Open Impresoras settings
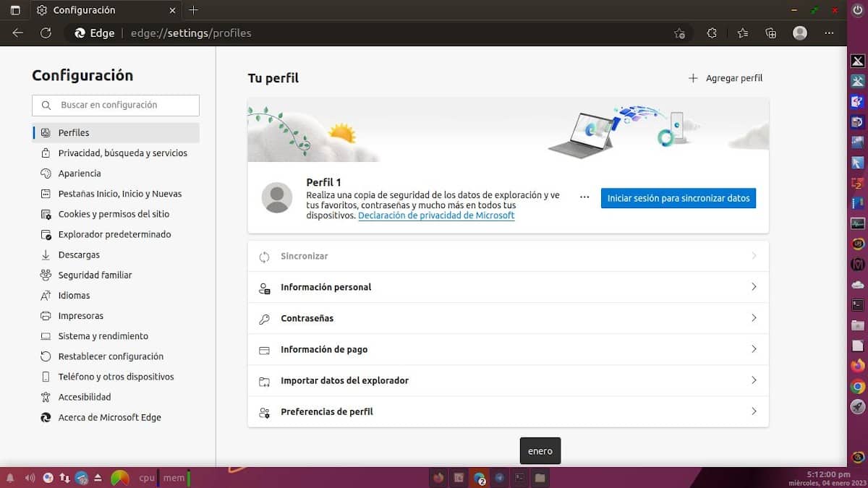This screenshot has height=488, width=868. [x=116, y=316]
